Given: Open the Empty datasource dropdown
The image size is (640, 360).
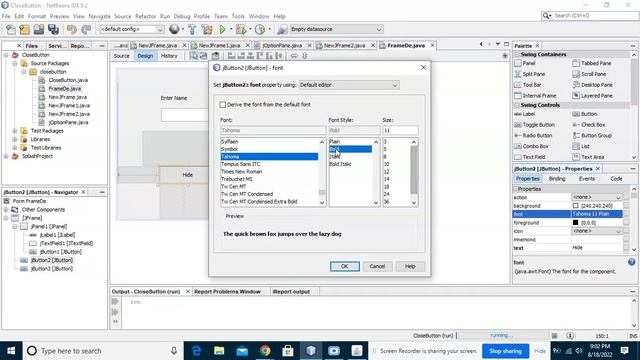Looking at the screenshot, I should coord(336,29).
